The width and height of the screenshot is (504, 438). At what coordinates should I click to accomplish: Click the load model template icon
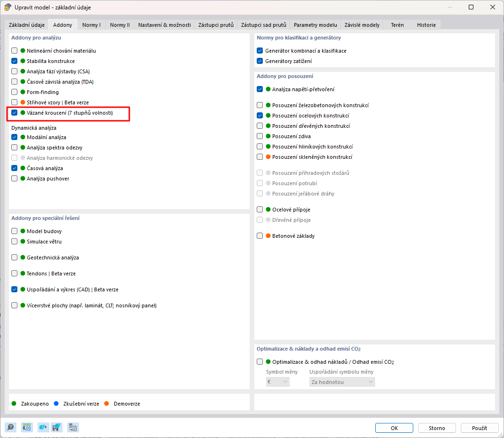click(x=43, y=427)
